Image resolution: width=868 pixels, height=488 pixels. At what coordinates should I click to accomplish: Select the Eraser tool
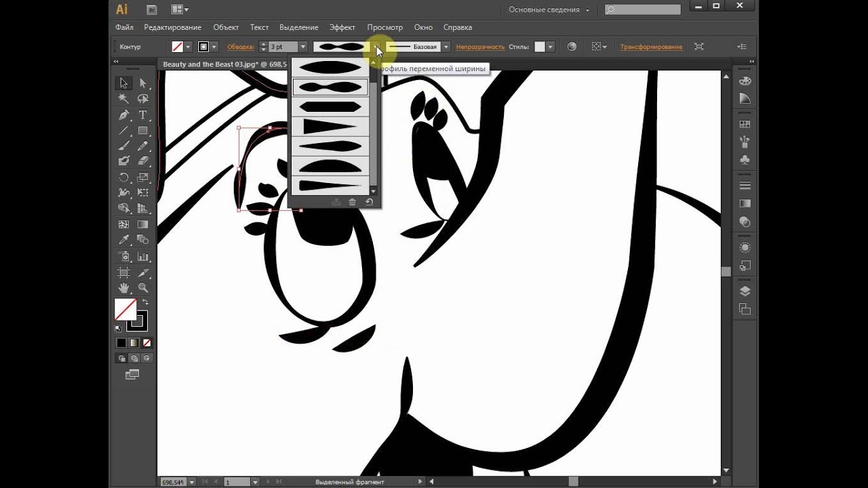tap(143, 161)
